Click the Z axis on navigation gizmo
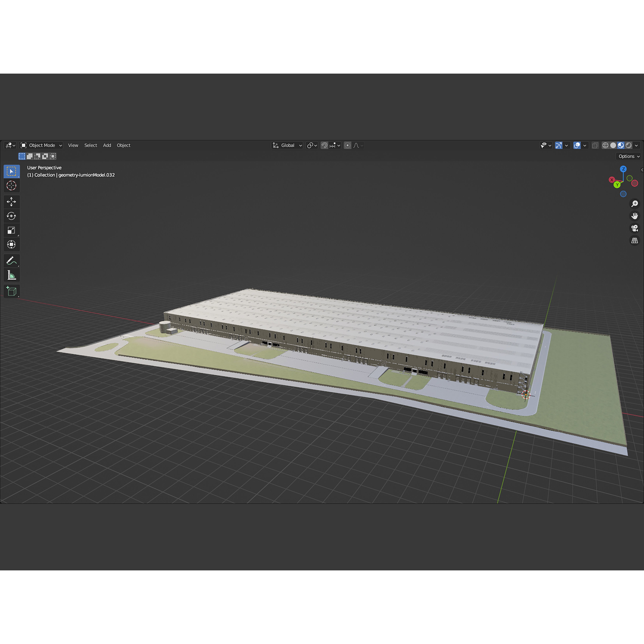The width and height of the screenshot is (644, 644). click(623, 169)
